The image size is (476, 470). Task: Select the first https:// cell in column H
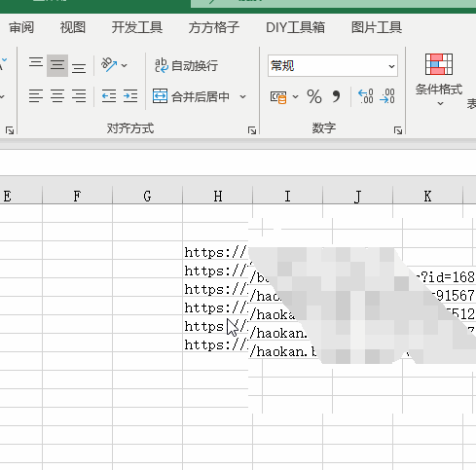pos(217,250)
